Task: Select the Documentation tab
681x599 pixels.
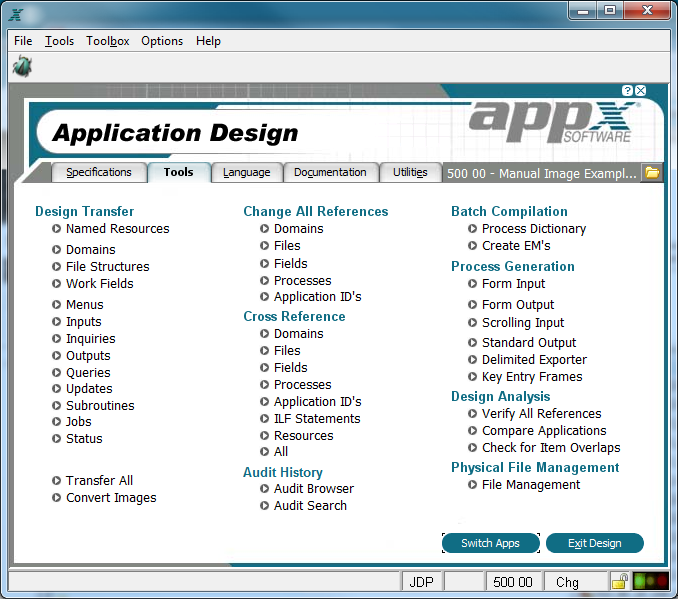Action: click(x=330, y=172)
